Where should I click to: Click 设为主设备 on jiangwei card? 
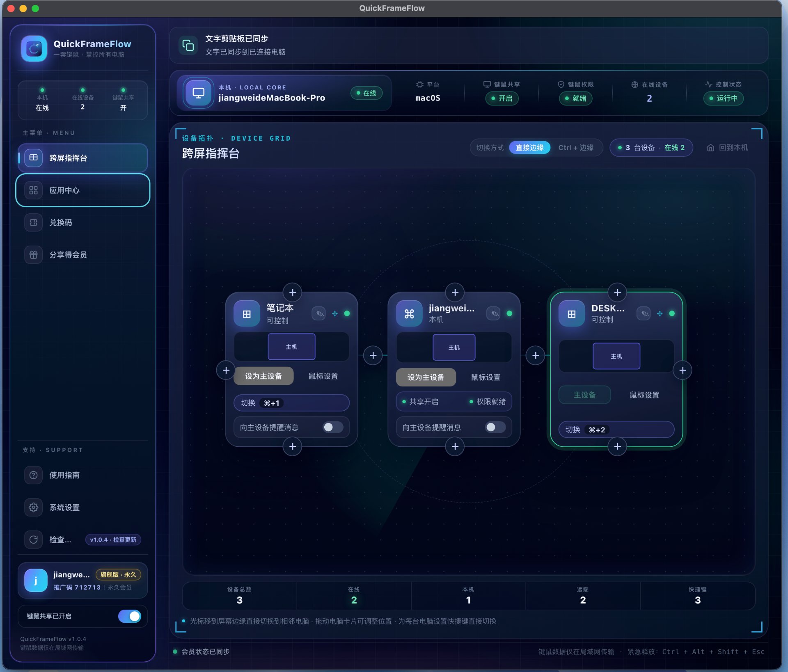(x=426, y=377)
